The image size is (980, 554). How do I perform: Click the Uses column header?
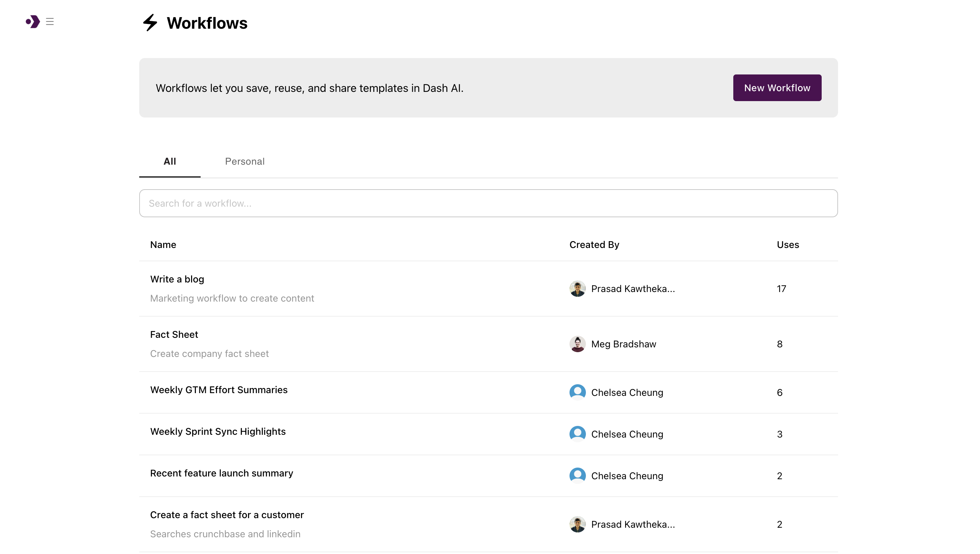788,245
